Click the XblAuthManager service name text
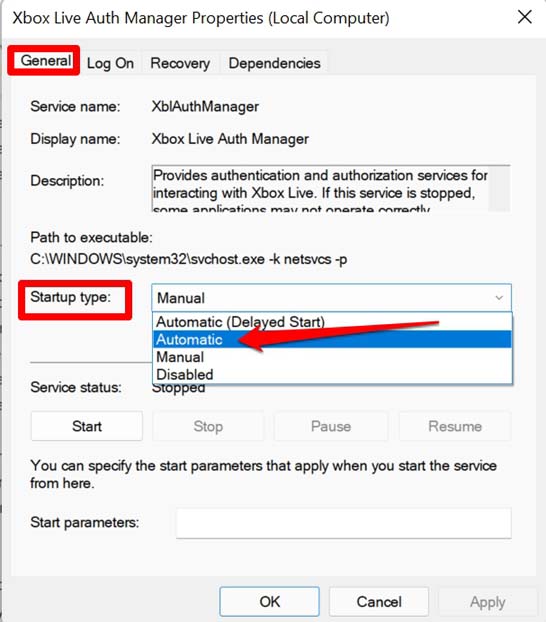The width and height of the screenshot is (546, 622). pyautogui.click(x=205, y=106)
